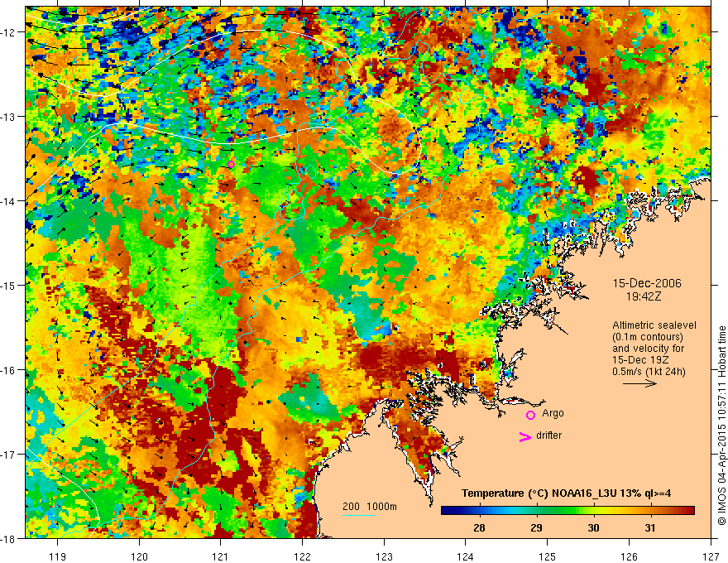Click the 15-Dec-2006 date label
Viewport: 728px width, 563px height.
pyautogui.click(x=647, y=283)
